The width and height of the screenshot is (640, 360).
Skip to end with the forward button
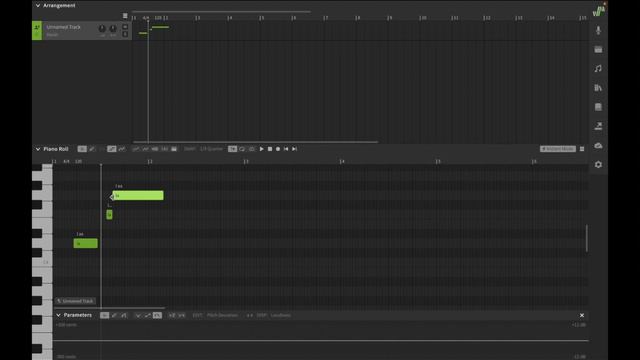tap(294, 149)
